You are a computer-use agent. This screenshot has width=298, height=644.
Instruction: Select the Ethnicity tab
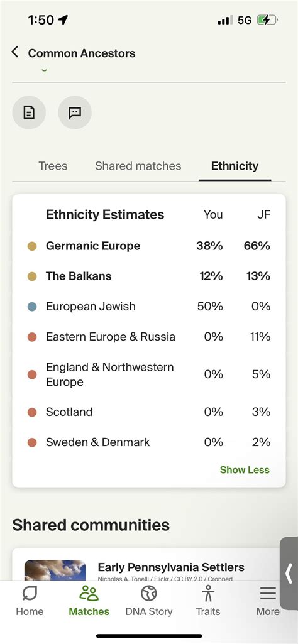235,166
